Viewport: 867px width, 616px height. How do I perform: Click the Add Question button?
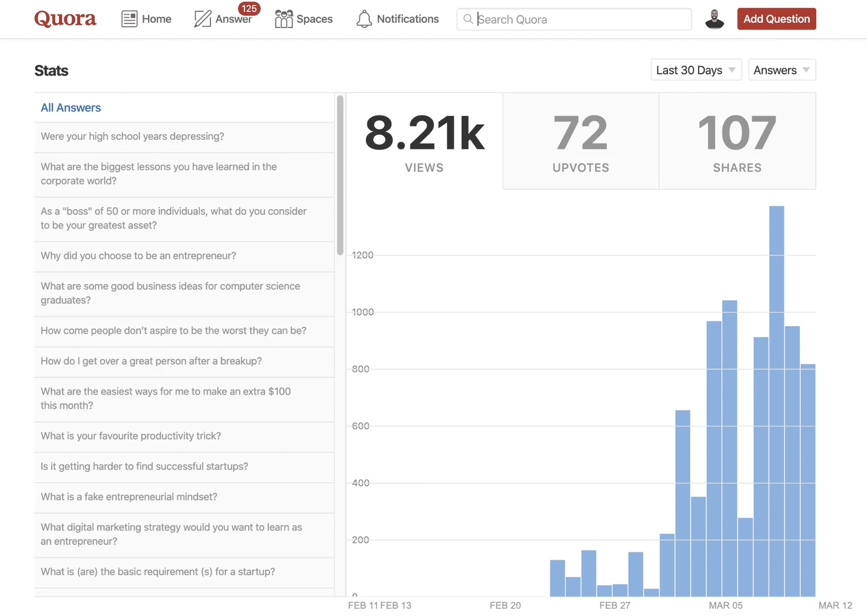(777, 19)
